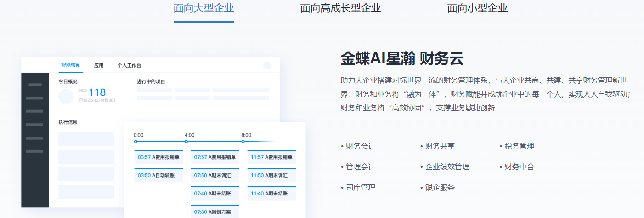Click the 智能核算 tab in the dashboard preview
This screenshot has width=644, height=218.
[x=70, y=65]
